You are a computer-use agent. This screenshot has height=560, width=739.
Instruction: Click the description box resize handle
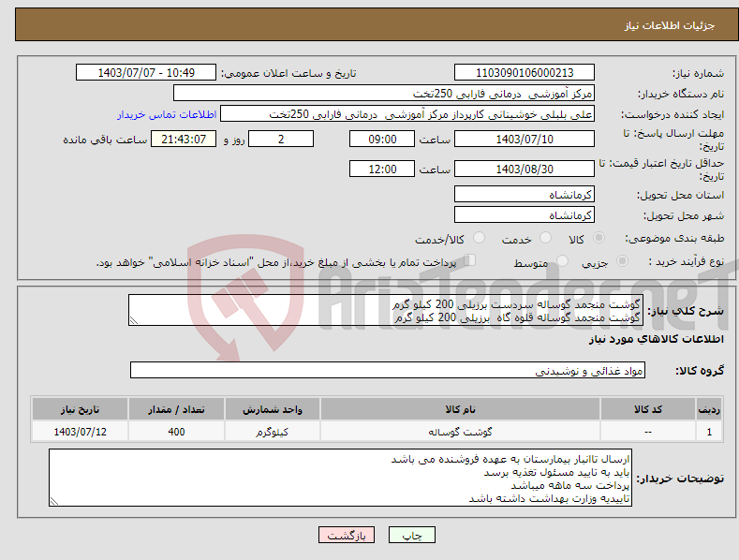tap(134, 320)
